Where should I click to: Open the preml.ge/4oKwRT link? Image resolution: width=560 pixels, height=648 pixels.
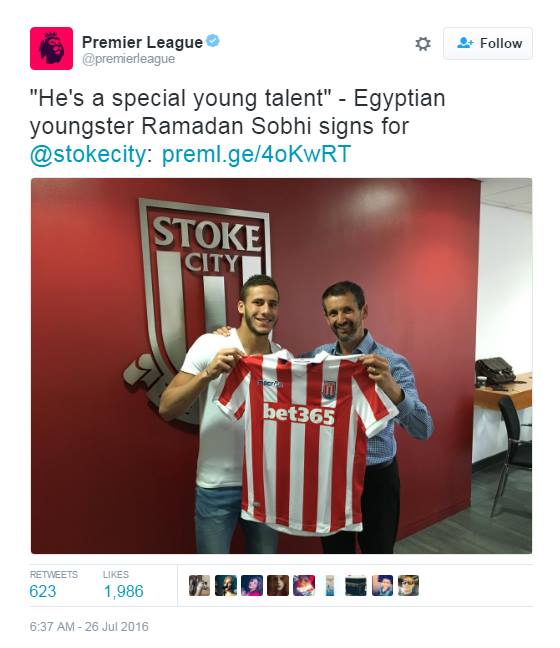[256, 154]
